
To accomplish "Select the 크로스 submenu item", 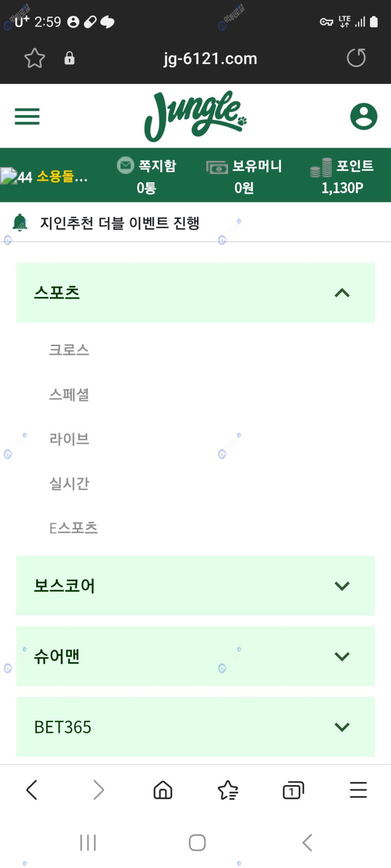I will (69, 350).
